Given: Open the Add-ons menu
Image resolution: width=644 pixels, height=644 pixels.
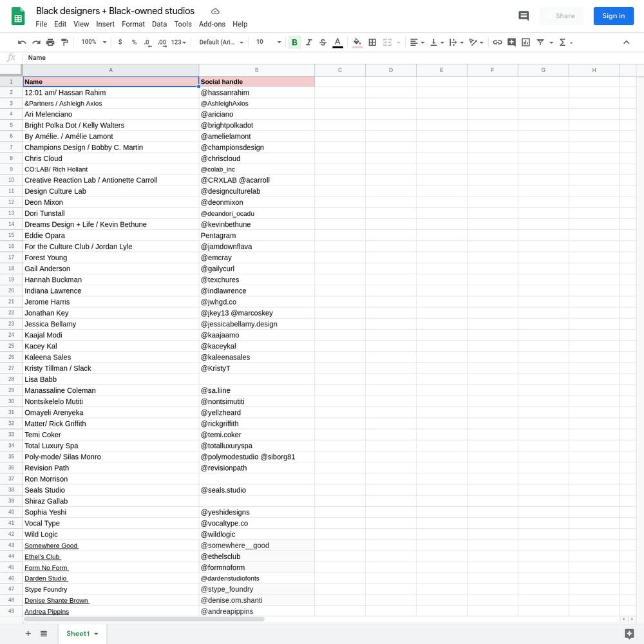Looking at the screenshot, I should point(212,24).
